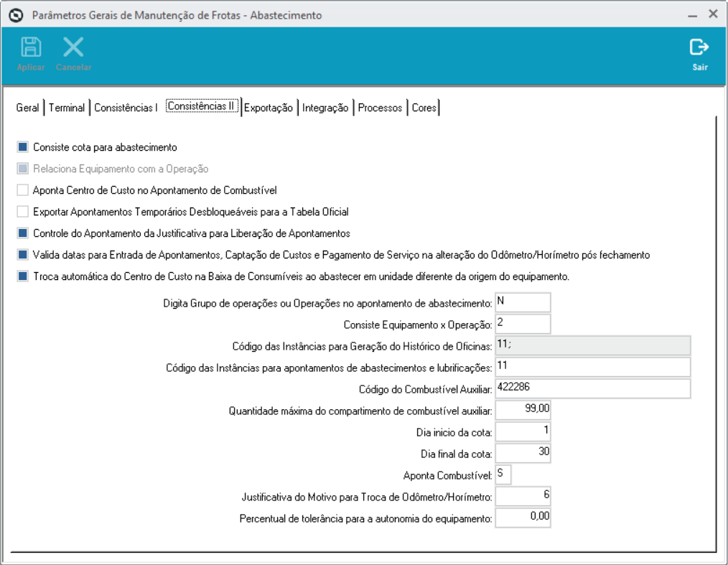This screenshot has width=728, height=565.
Task: Open the Integração tab
Action: coord(325,108)
